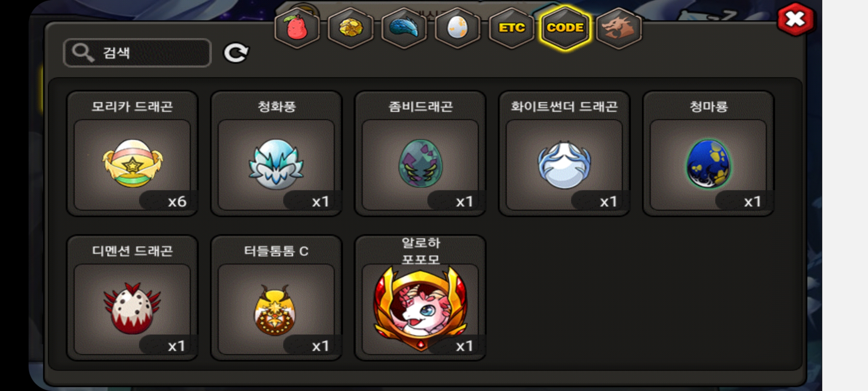Select the gold nugget category tab
The height and width of the screenshot is (391, 868).
pos(350,28)
